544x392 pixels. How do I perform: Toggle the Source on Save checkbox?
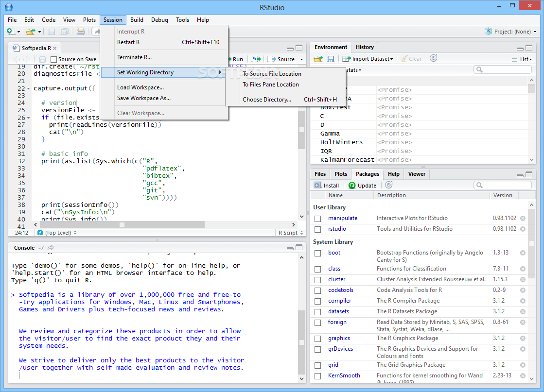(x=53, y=59)
